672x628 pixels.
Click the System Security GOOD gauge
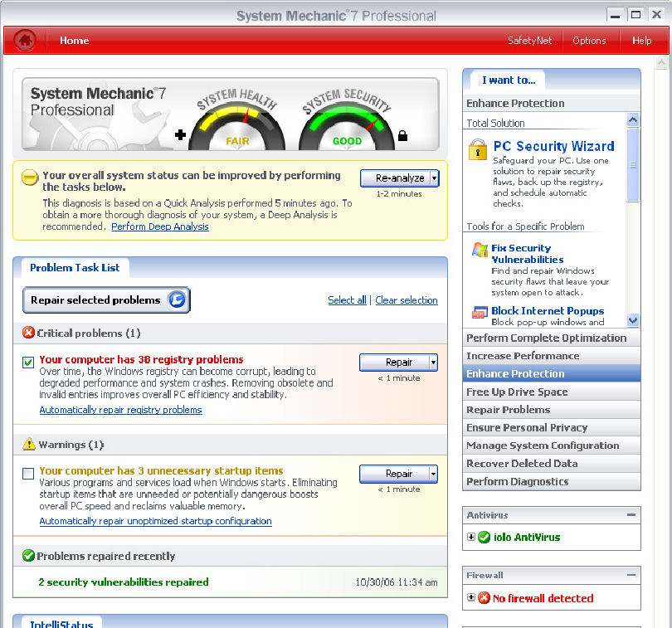347,126
